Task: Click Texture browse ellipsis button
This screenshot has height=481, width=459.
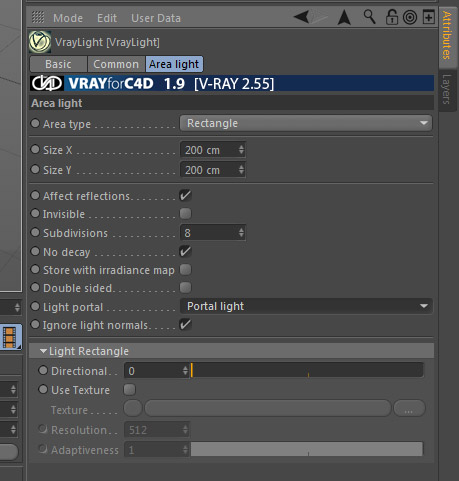Action: [x=409, y=409]
